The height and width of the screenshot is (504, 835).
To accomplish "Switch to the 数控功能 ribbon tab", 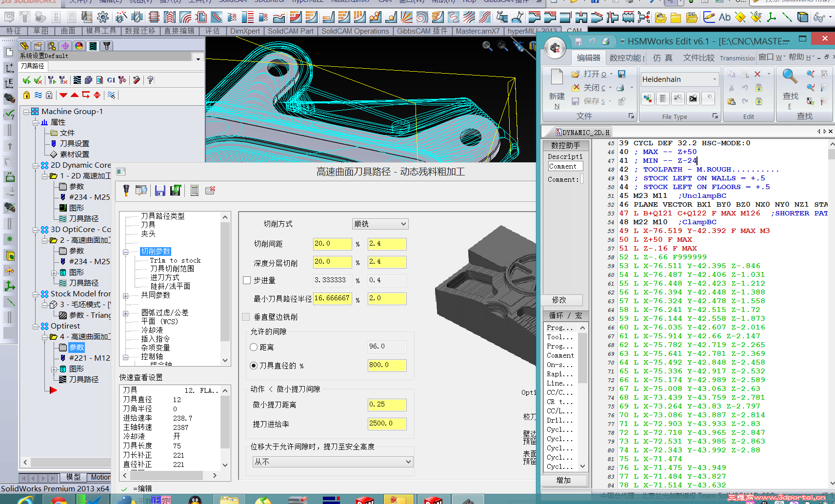I will point(627,58).
